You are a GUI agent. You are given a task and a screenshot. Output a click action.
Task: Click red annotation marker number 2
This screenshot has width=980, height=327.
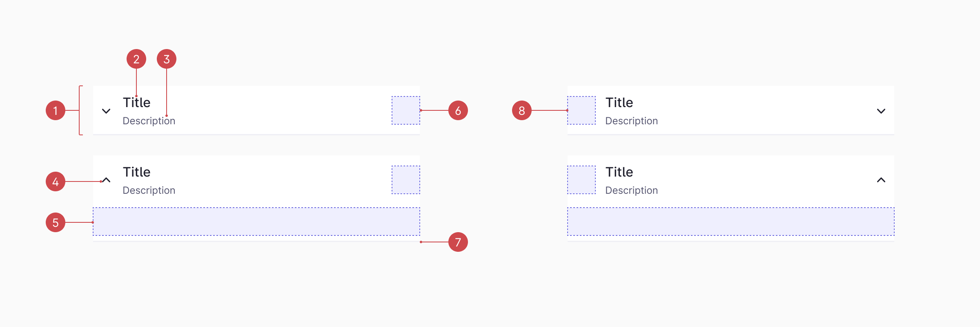(136, 59)
